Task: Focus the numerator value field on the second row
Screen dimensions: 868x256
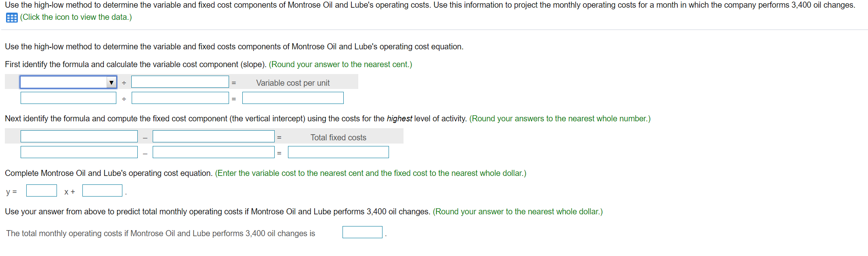Action: [68, 97]
